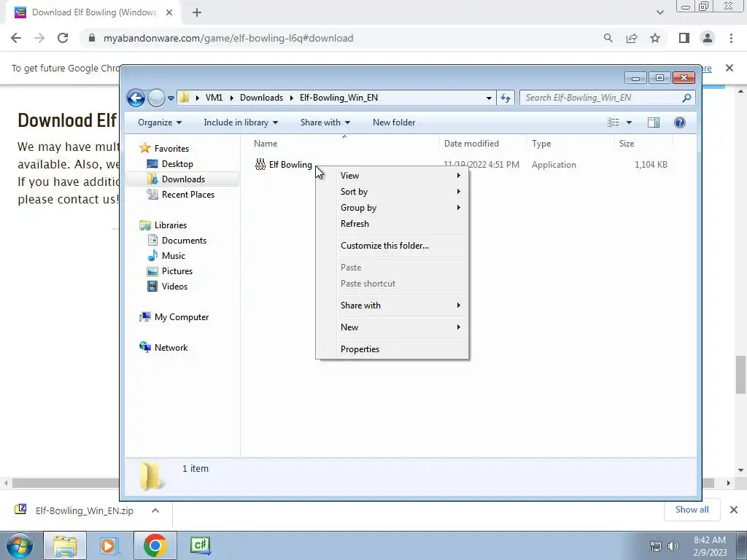
Task: Click Chrome address bar URL
Action: tap(228, 38)
